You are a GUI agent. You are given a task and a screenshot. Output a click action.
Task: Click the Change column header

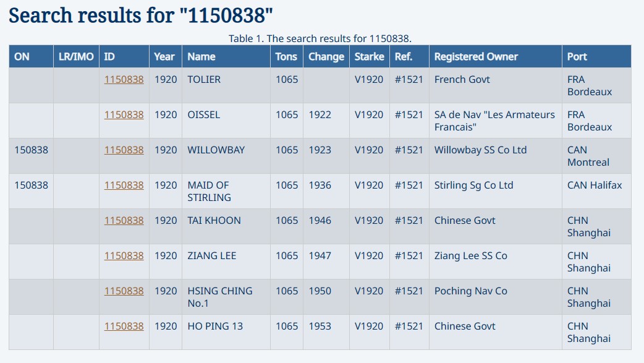tap(326, 56)
